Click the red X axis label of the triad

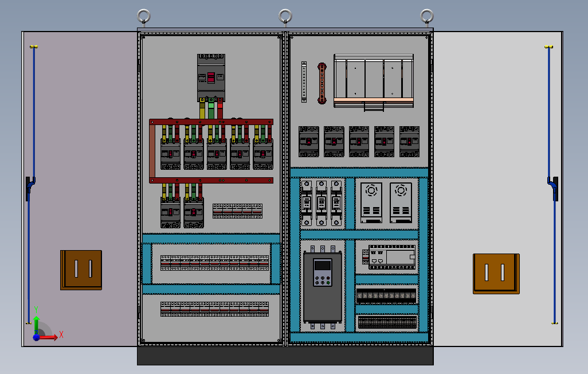[61, 334]
